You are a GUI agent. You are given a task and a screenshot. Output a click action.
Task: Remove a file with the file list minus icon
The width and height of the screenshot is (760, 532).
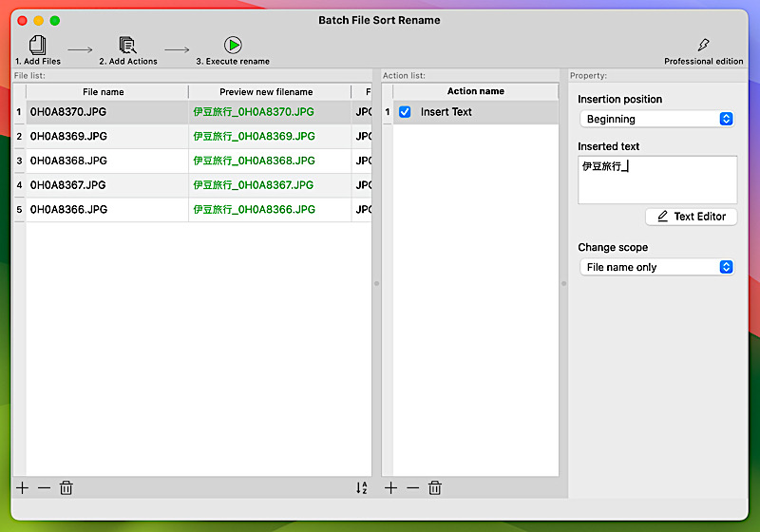(x=44, y=487)
